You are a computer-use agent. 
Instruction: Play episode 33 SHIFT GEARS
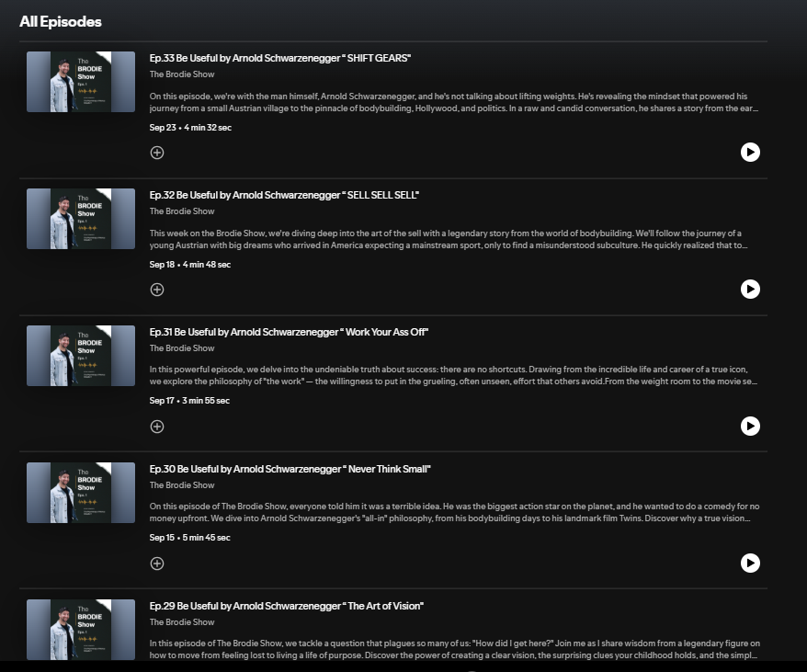[x=750, y=153]
